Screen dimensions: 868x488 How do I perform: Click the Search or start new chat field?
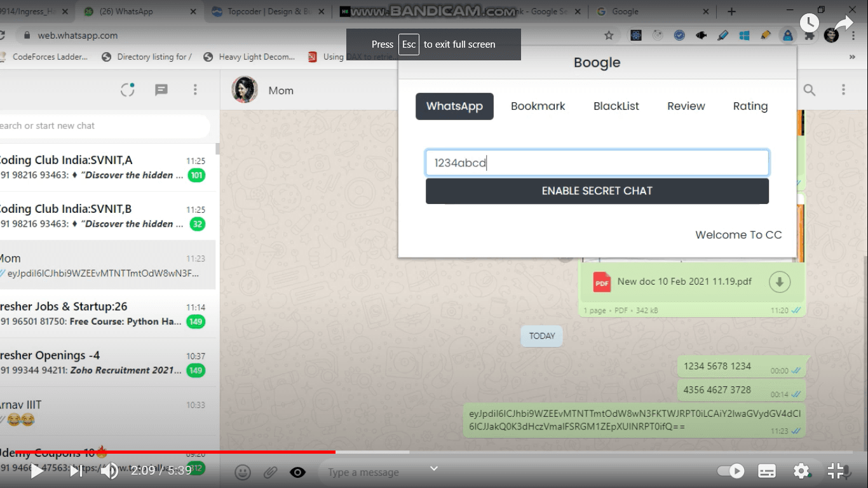105,126
